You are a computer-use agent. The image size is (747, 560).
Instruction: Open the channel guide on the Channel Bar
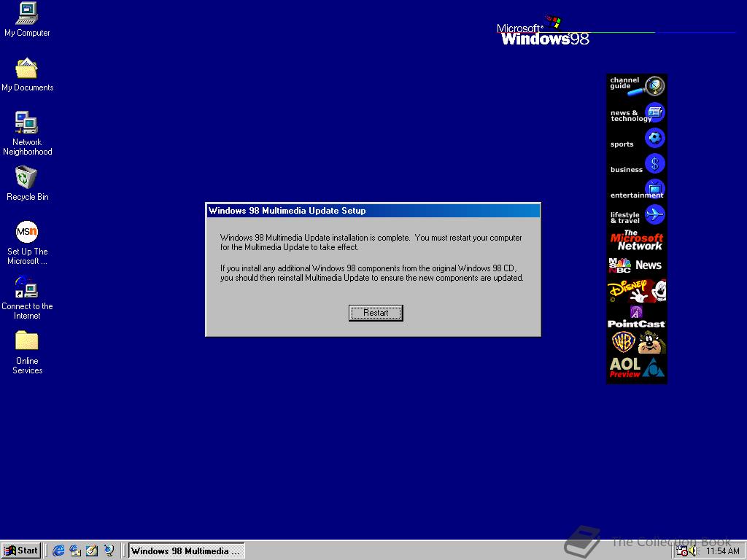pos(636,86)
